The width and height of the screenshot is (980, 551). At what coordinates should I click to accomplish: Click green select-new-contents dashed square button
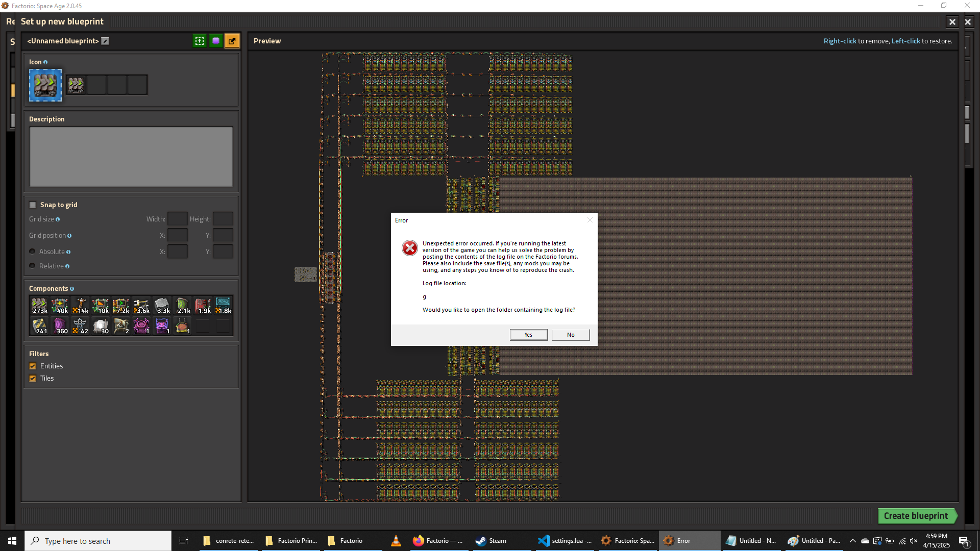point(200,41)
